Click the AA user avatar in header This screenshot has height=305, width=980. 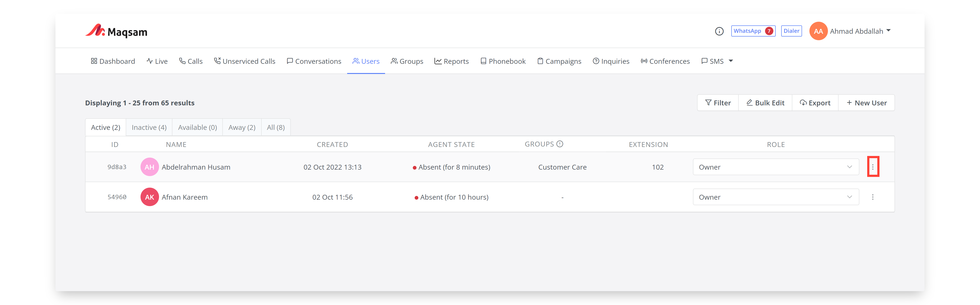(818, 31)
